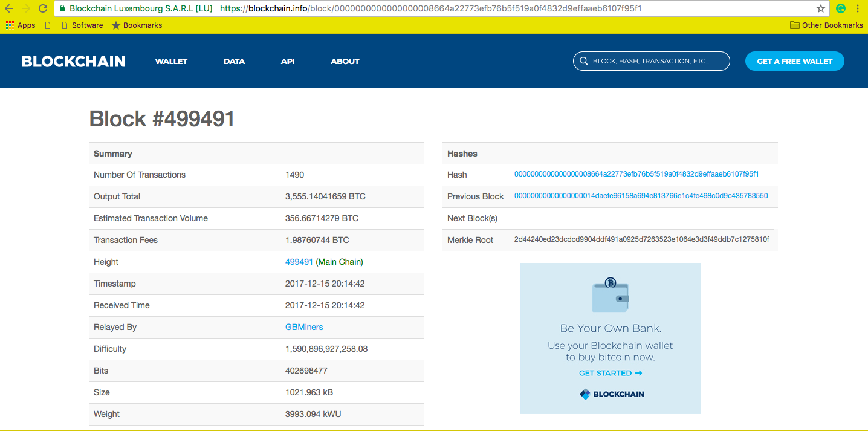Open the WALLET menu item
868x431 pixels.
171,61
